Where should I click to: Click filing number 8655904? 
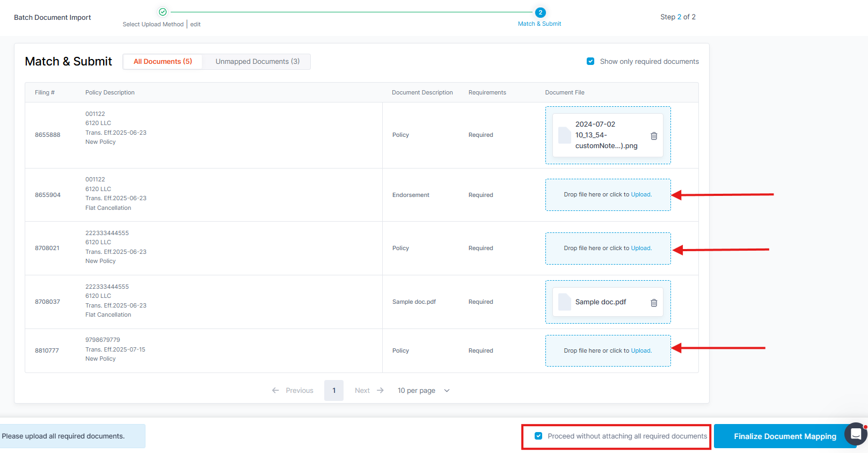48,195
